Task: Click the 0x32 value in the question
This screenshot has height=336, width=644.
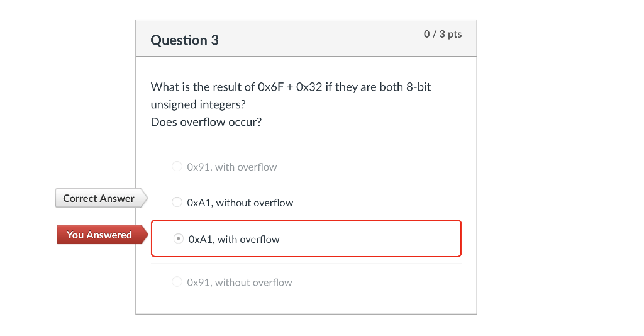Action: click(309, 87)
